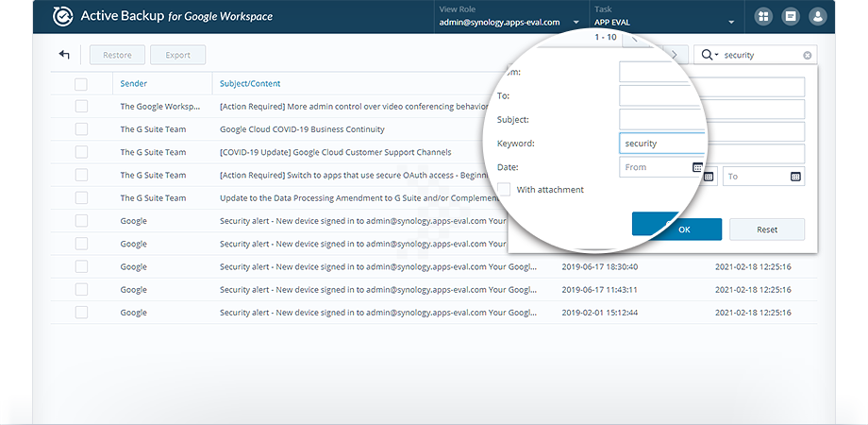Viewport: 868px width, 425px height.
Task: Open the 'To' date calendar picker
Action: [x=795, y=176]
